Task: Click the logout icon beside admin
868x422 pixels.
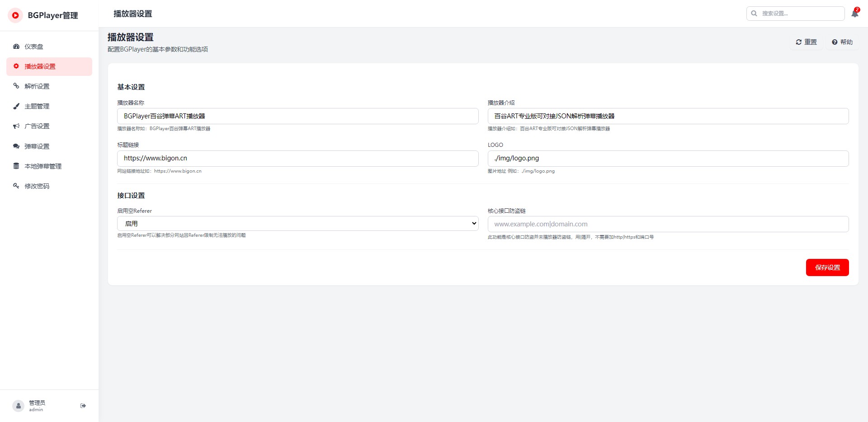Action: [83, 406]
